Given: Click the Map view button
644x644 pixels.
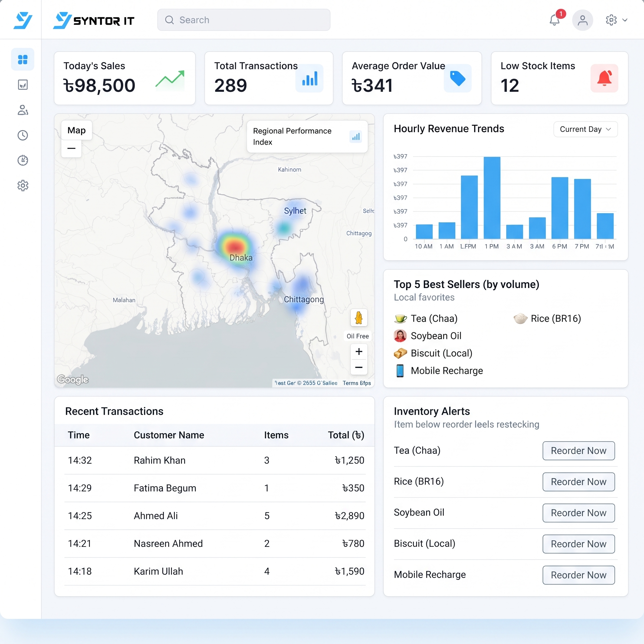Looking at the screenshot, I should click(x=77, y=130).
